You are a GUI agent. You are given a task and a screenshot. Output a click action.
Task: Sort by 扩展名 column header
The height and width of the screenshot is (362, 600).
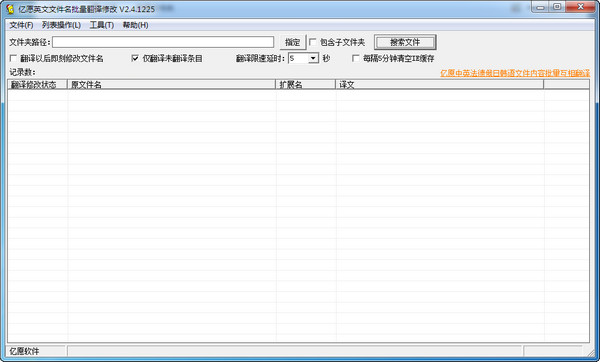coord(305,85)
